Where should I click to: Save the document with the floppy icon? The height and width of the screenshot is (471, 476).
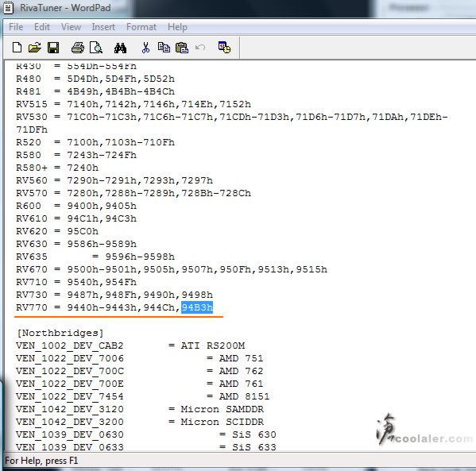click(x=53, y=48)
